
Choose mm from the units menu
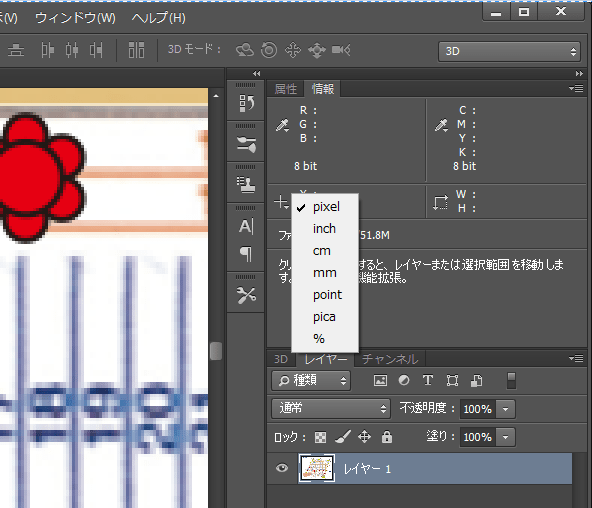pos(325,272)
